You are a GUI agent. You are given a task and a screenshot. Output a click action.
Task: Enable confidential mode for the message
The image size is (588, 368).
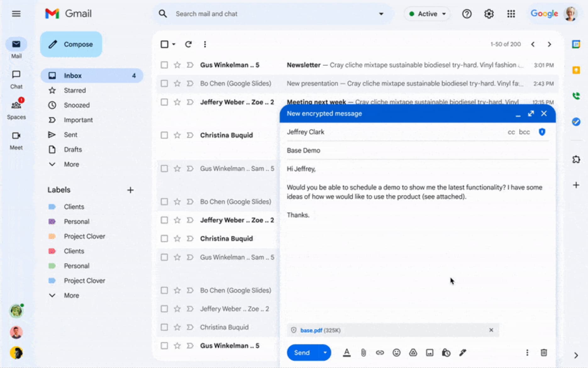pyautogui.click(x=446, y=353)
